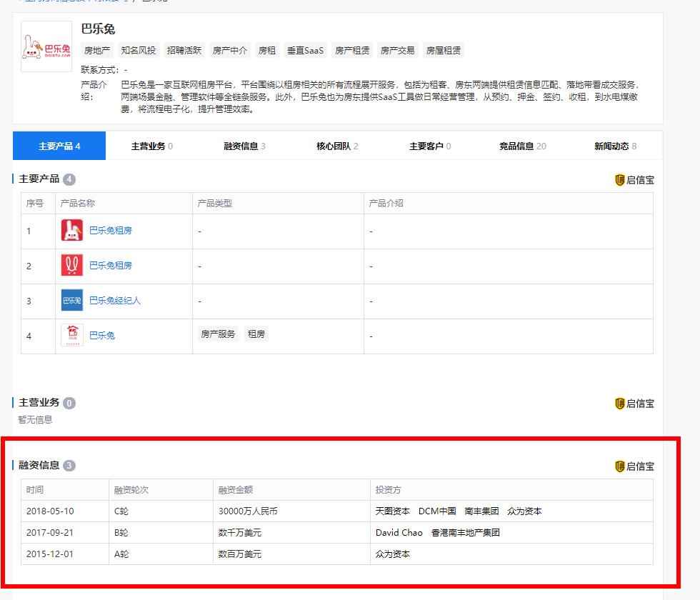Image resolution: width=700 pixels, height=600 pixels.
Task: Click the 众为资本 investor entry
Action: click(x=393, y=553)
